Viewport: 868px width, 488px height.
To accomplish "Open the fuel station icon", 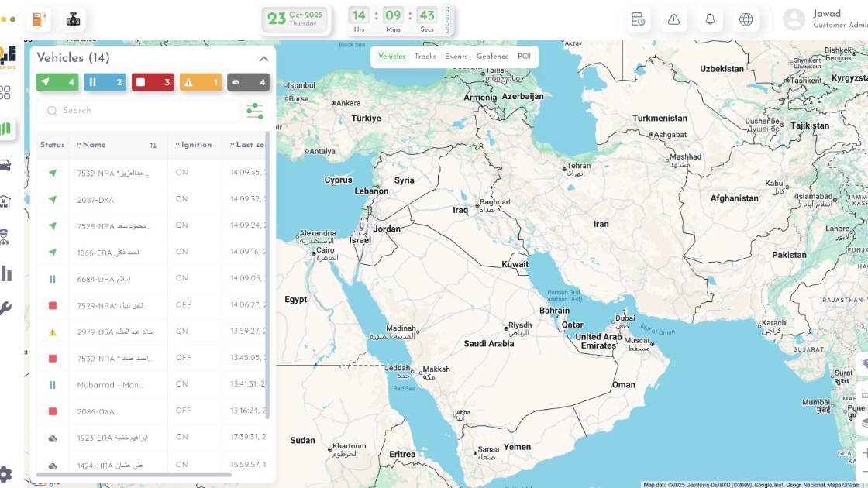I will click(38, 19).
